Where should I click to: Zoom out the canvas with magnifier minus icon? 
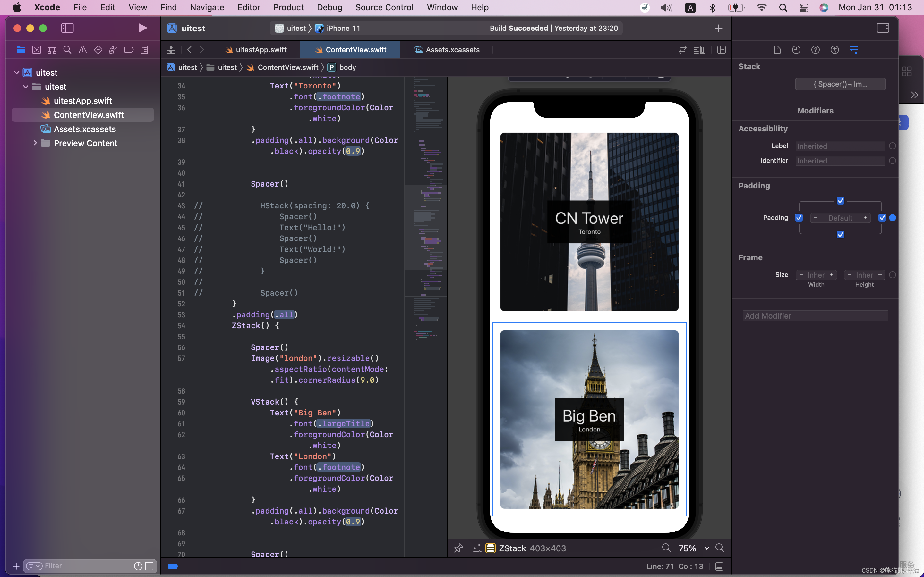click(x=667, y=548)
